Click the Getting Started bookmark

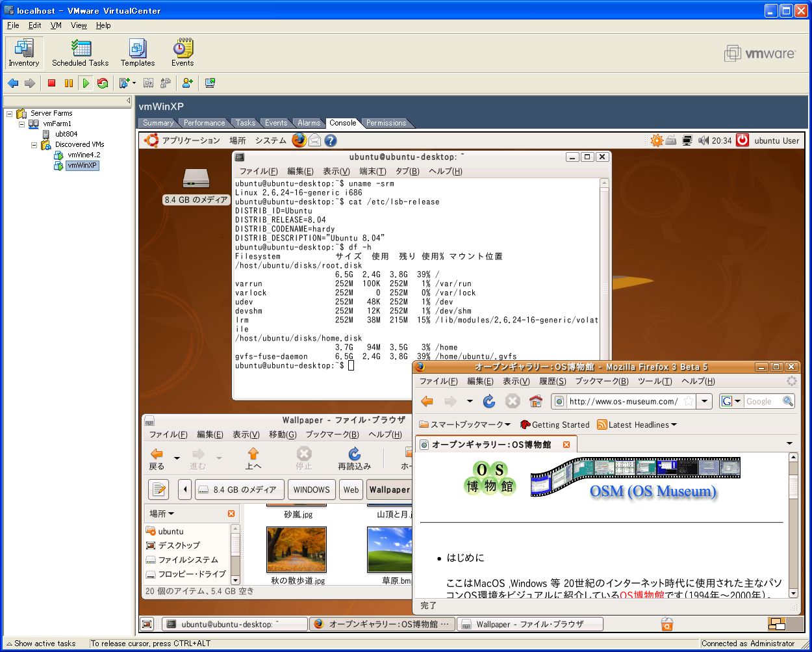coord(555,425)
